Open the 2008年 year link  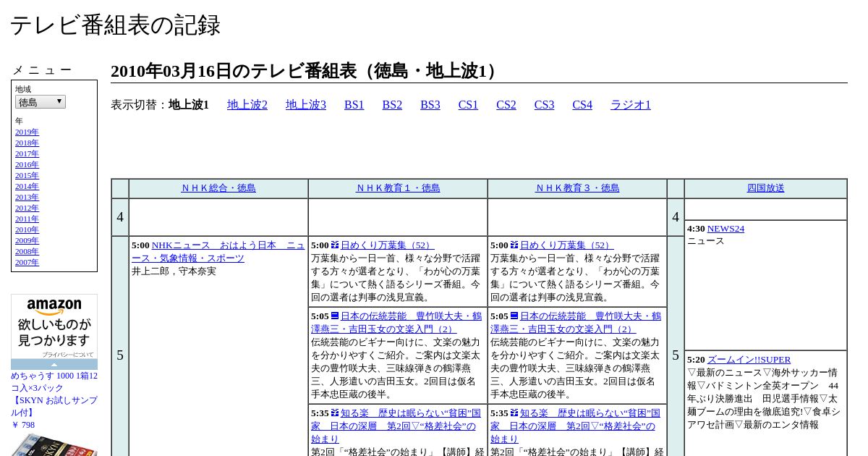pos(27,252)
